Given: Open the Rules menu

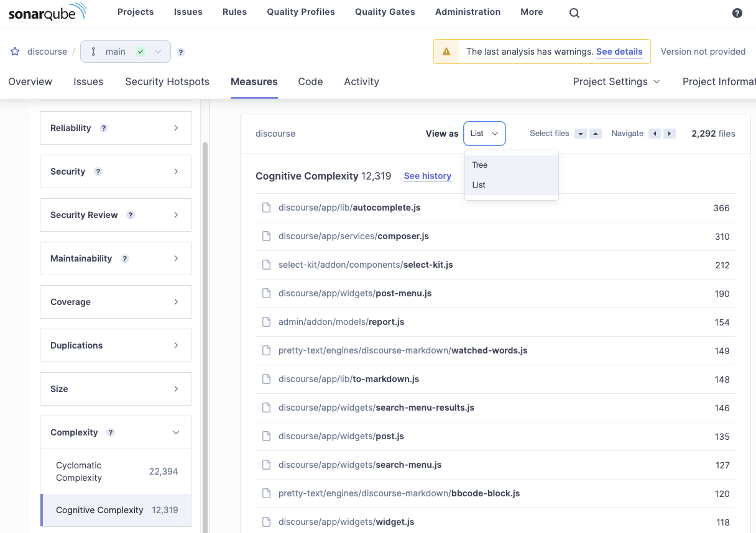Looking at the screenshot, I should click(234, 12).
